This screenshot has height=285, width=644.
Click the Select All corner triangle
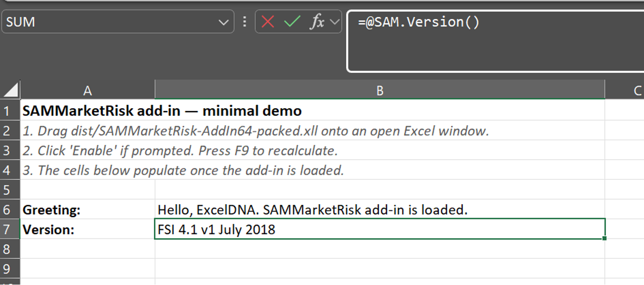[10, 90]
